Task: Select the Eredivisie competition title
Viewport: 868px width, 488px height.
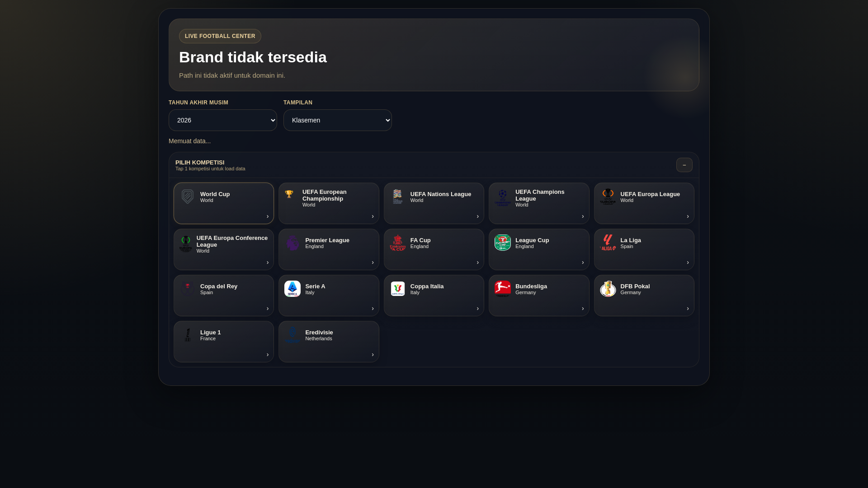Action: (319, 332)
